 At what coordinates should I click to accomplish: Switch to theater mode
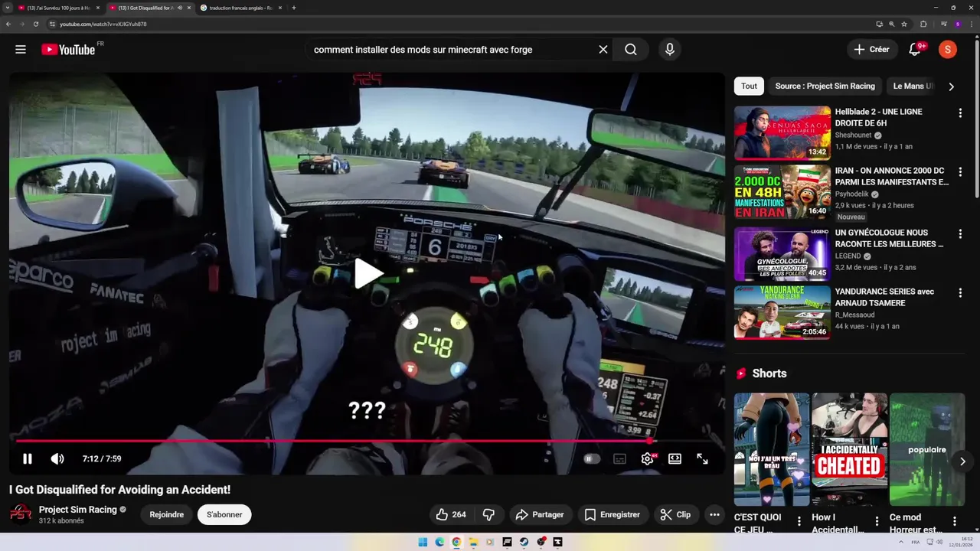tap(675, 459)
